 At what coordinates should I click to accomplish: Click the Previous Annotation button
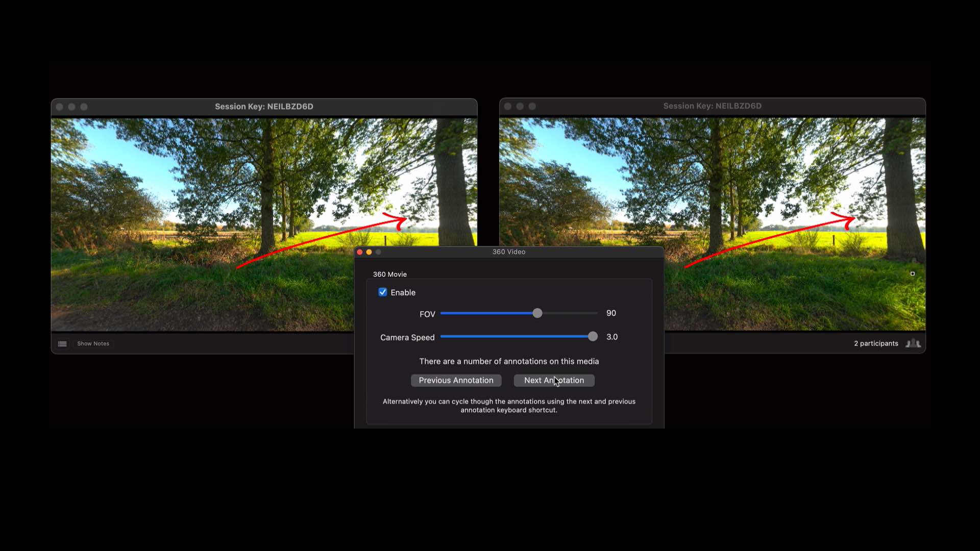456,381
